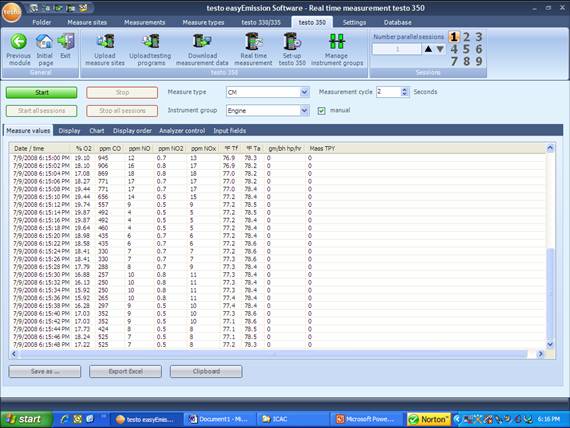Increase parallel sessions with up arrow
570x428 pixels.
(x=429, y=49)
